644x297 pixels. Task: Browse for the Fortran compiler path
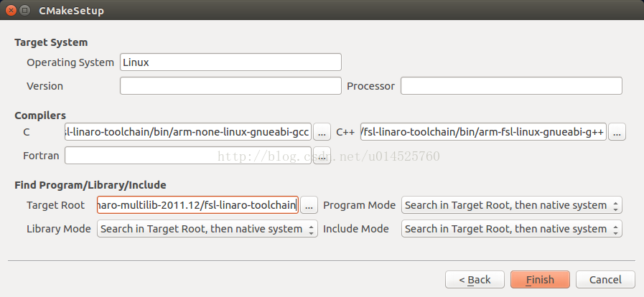pyautogui.click(x=322, y=156)
